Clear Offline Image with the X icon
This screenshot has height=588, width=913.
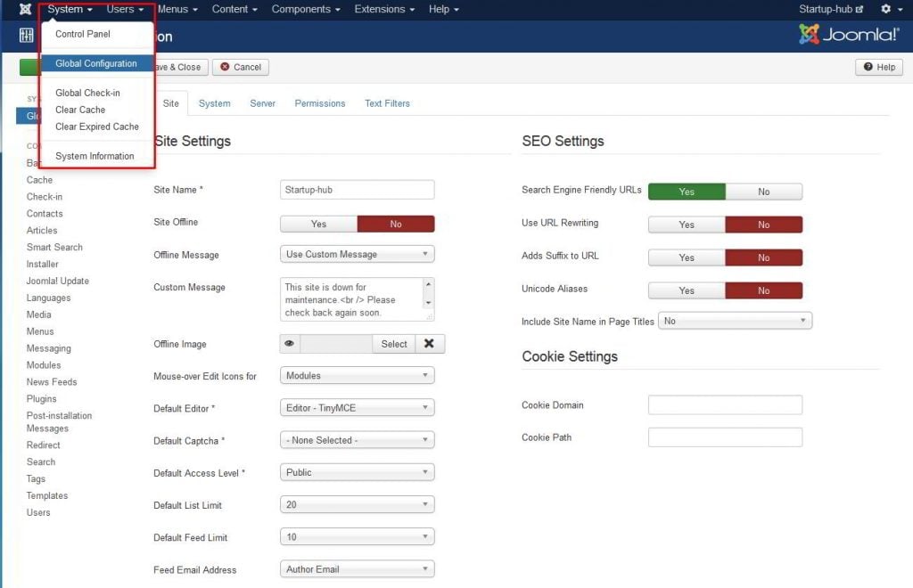[x=429, y=344]
